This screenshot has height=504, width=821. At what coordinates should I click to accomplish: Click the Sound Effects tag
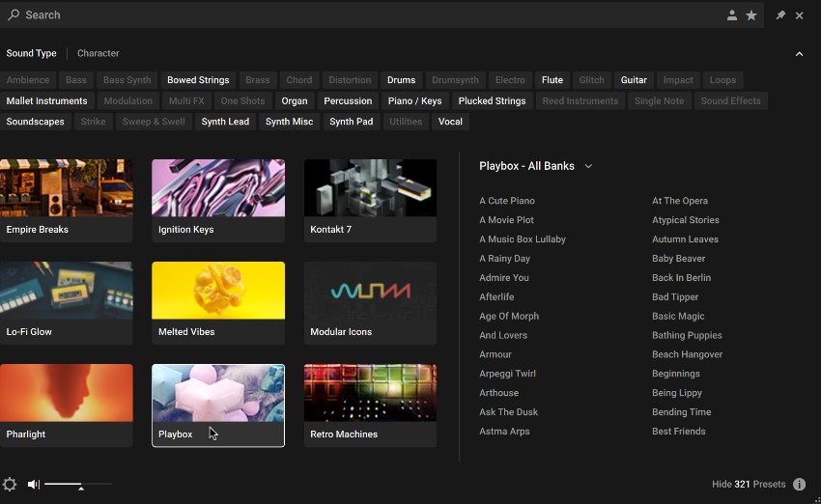tap(730, 101)
